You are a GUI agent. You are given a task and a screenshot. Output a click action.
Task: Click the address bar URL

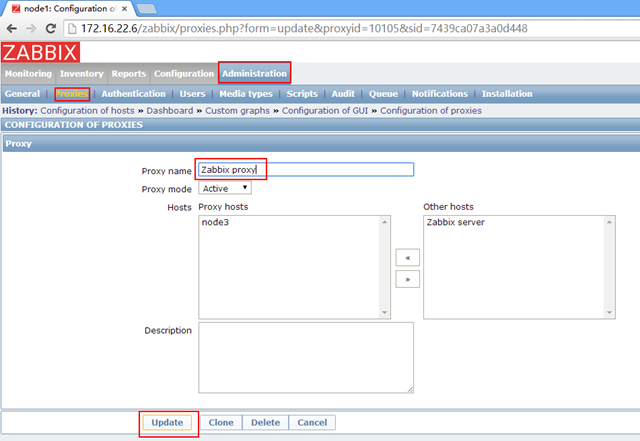(x=304, y=29)
